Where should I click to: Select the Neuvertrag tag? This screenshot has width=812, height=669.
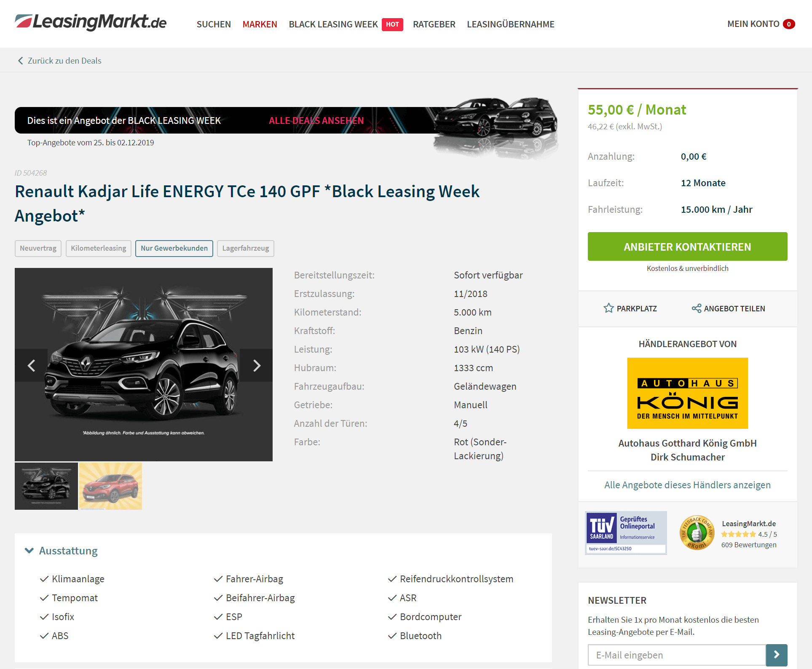[38, 249]
